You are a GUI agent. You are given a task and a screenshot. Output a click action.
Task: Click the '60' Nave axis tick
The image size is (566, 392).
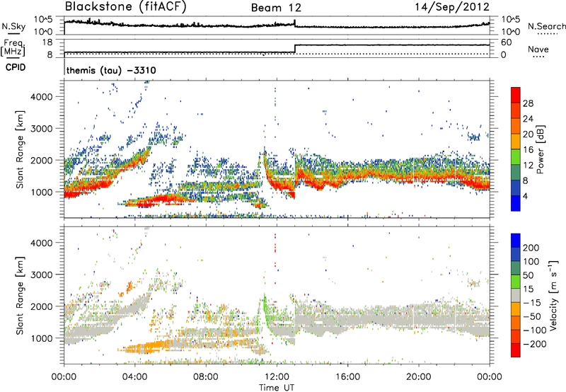(506, 42)
